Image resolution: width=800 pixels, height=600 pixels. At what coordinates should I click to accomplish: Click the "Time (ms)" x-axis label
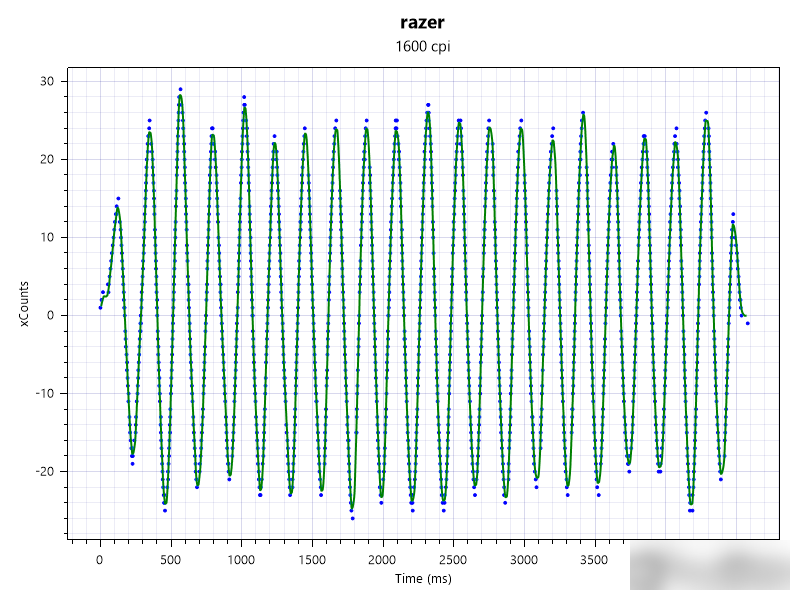coord(423,579)
